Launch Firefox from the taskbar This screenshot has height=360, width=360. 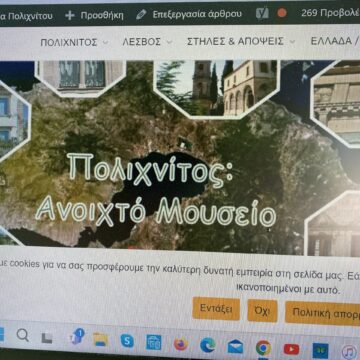(181, 344)
